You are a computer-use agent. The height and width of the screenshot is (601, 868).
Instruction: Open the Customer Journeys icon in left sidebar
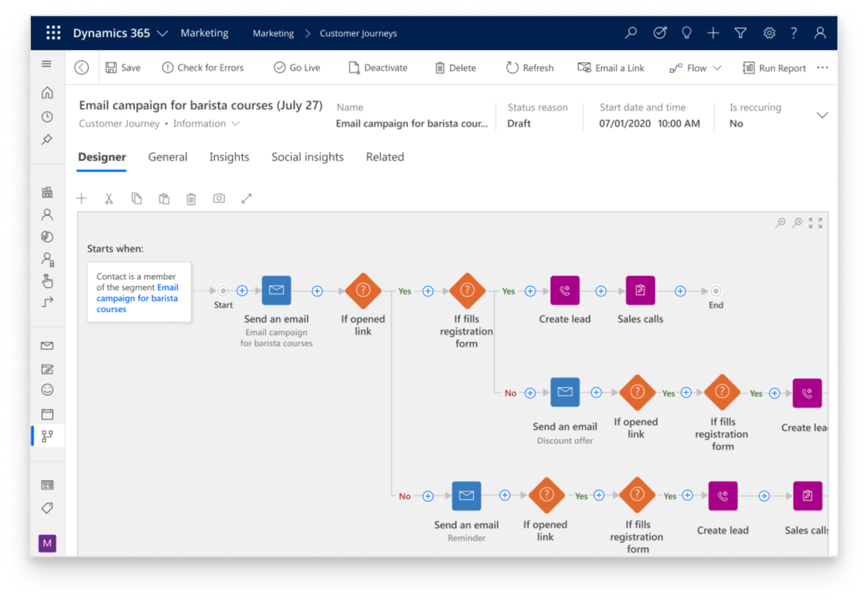(x=48, y=435)
